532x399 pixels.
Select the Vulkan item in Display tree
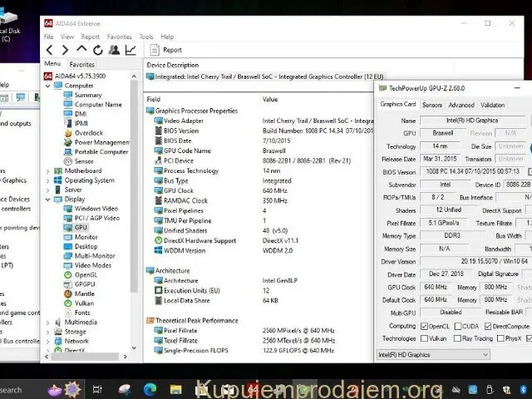(x=86, y=303)
